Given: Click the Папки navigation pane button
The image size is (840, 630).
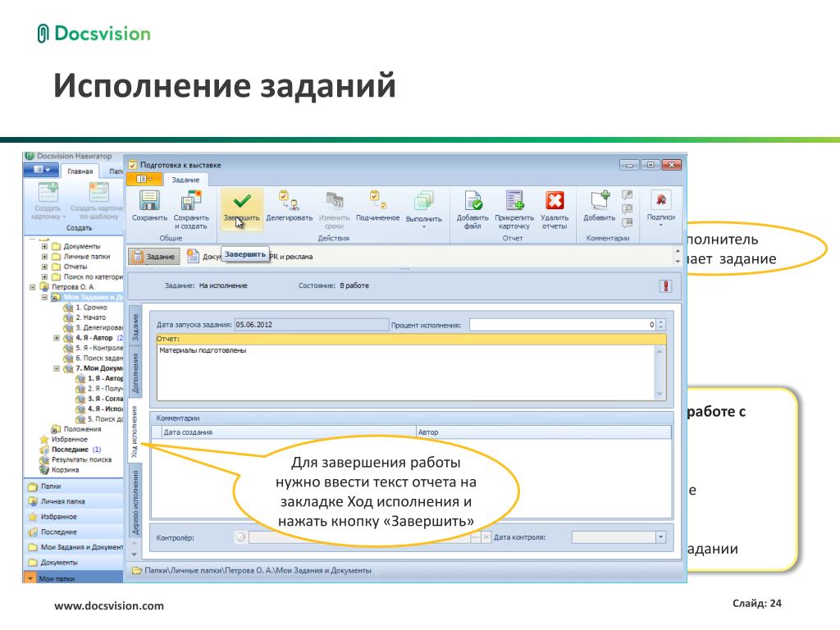Looking at the screenshot, I should (x=74, y=486).
